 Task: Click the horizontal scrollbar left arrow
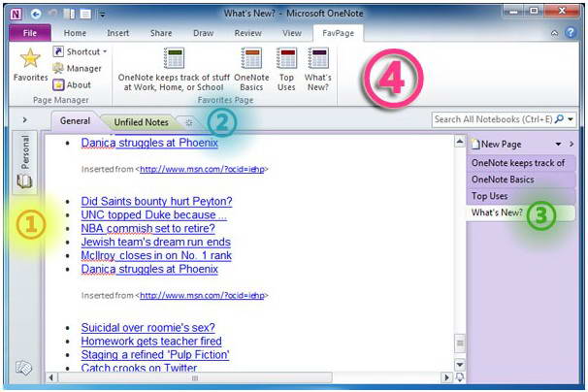pos(51,377)
